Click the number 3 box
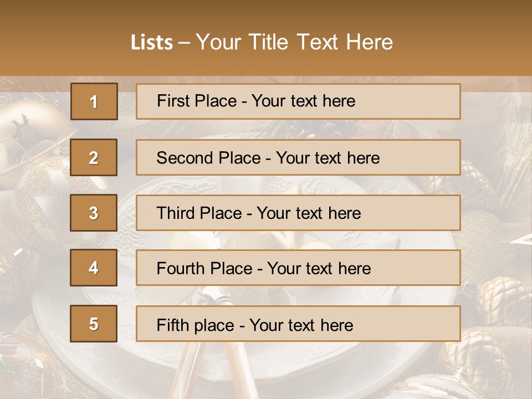The image size is (532, 399). point(94,213)
